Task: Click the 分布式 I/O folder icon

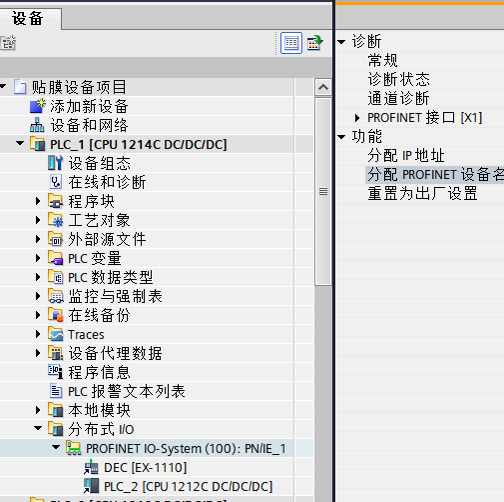Action: (x=56, y=429)
